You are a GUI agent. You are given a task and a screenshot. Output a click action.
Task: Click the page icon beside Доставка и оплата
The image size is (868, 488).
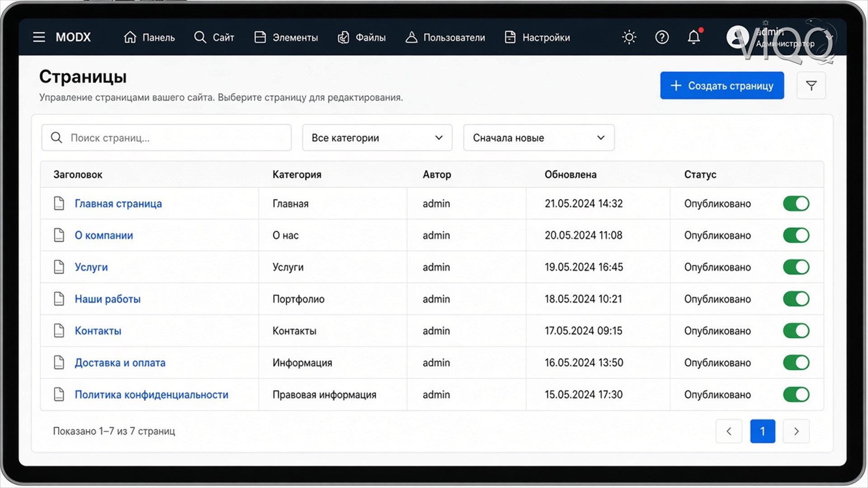point(59,362)
